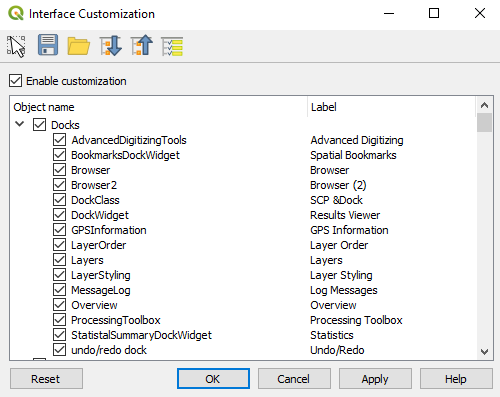Maximize the Interface Customization window
The image size is (500, 397).
[434, 13]
